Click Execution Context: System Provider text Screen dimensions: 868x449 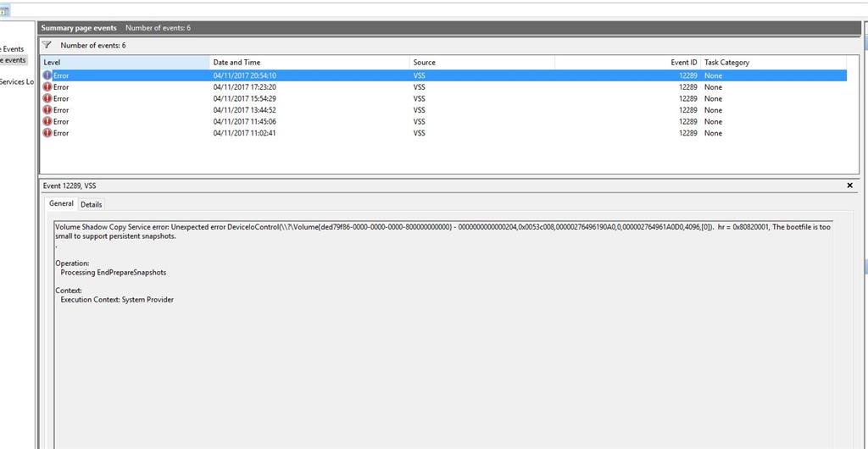coord(117,300)
